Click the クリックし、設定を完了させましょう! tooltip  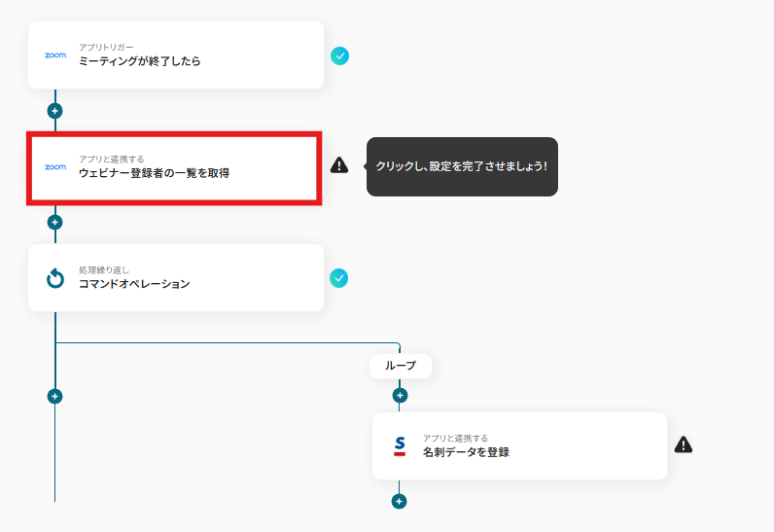coord(462,166)
